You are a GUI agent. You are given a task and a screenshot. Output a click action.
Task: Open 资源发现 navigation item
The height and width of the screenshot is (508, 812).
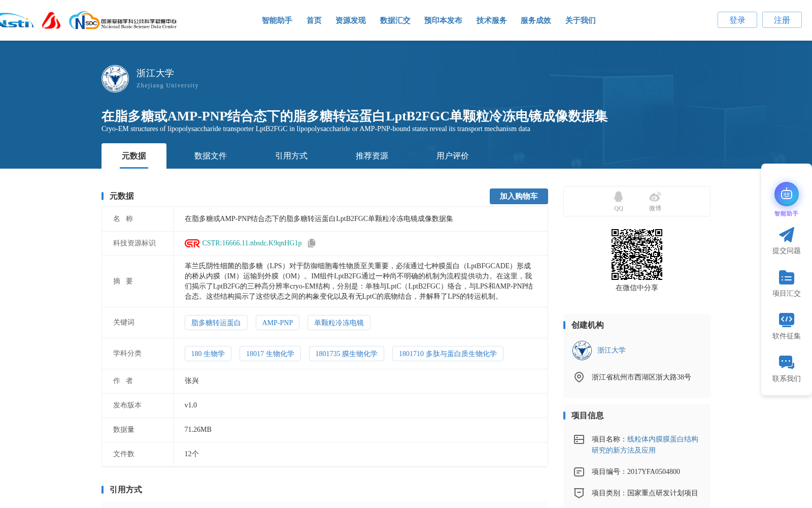tap(351, 20)
